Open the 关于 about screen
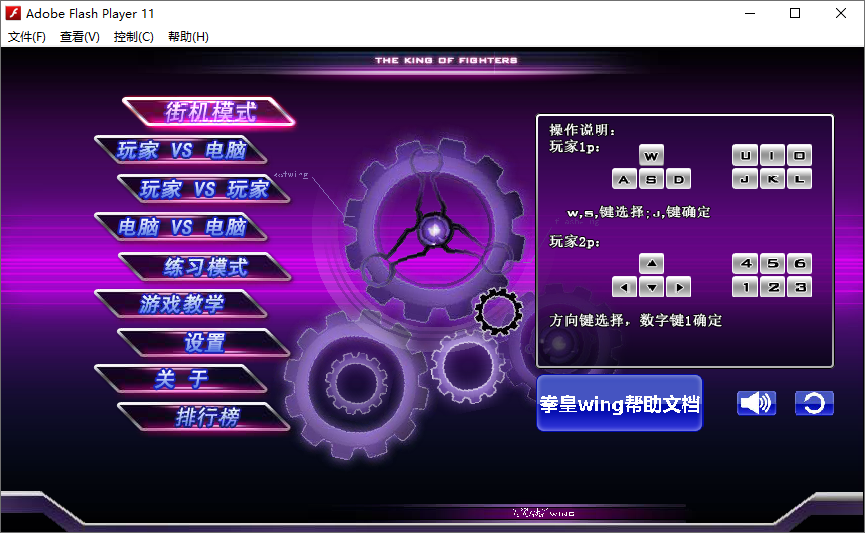The image size is (865, 533). click(x=181, y=379)
